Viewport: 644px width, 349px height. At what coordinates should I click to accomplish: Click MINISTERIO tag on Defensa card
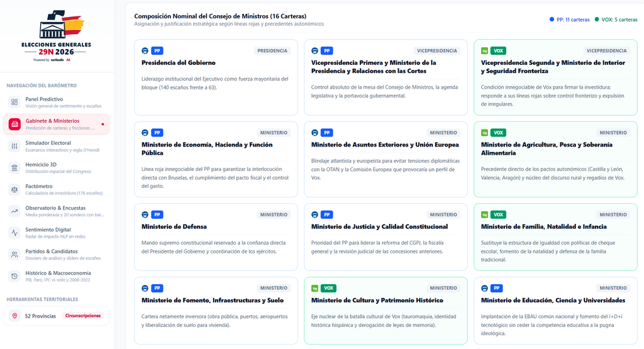(274, 214)
